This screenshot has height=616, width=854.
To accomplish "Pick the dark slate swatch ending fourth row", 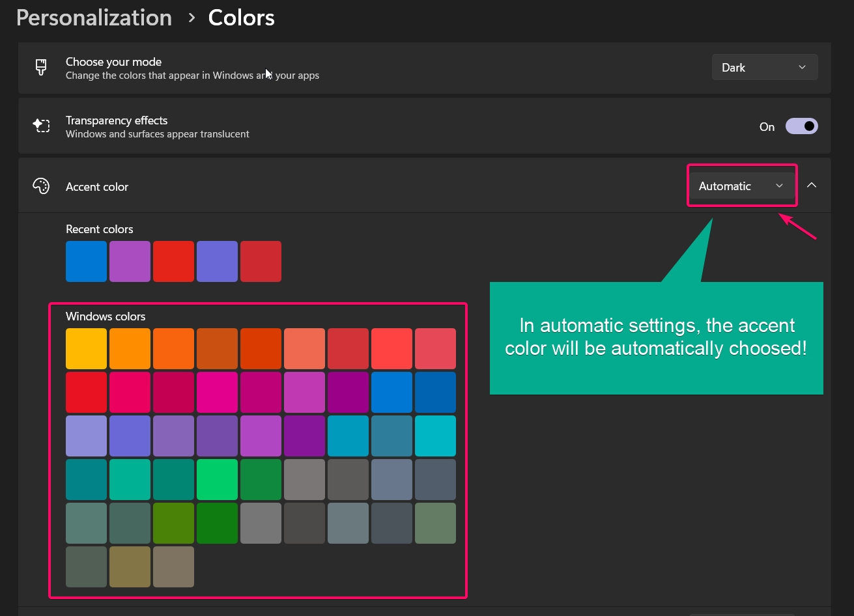I will (435, 480).
